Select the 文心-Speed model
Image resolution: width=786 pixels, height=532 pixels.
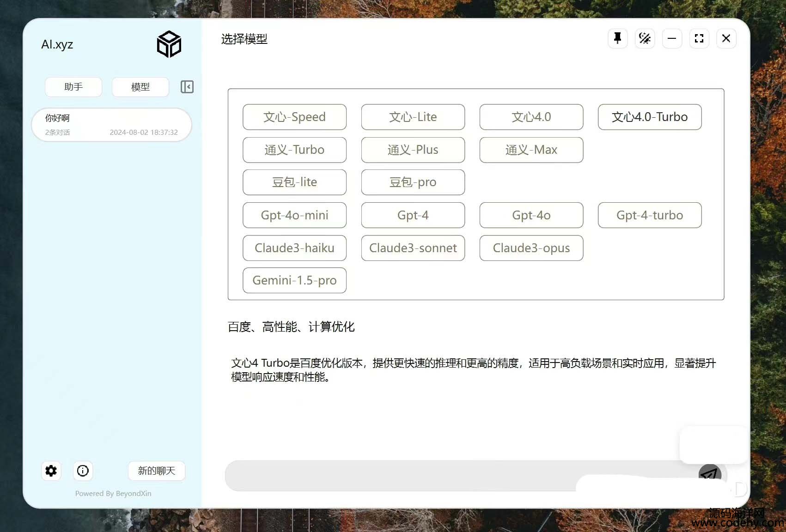(x=294, y=117)
